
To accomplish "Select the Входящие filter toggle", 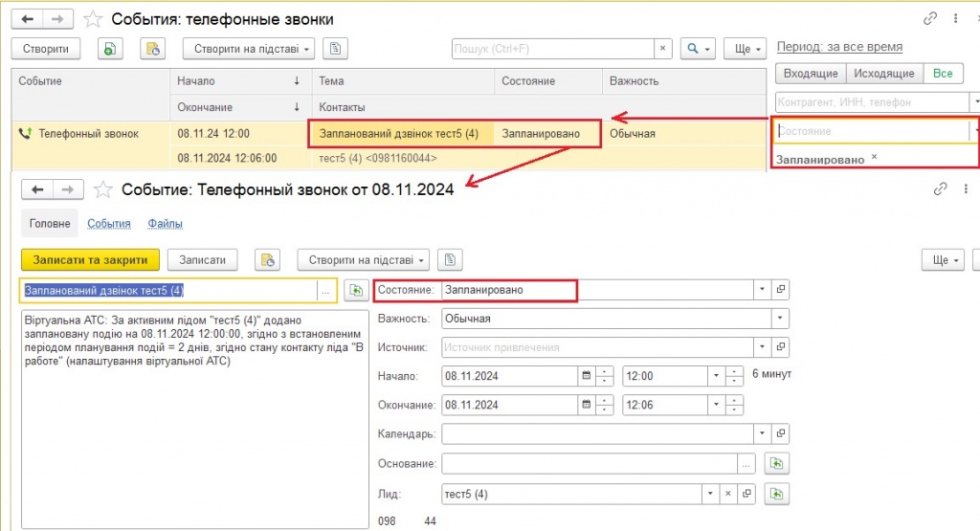I will coord(810,74).
